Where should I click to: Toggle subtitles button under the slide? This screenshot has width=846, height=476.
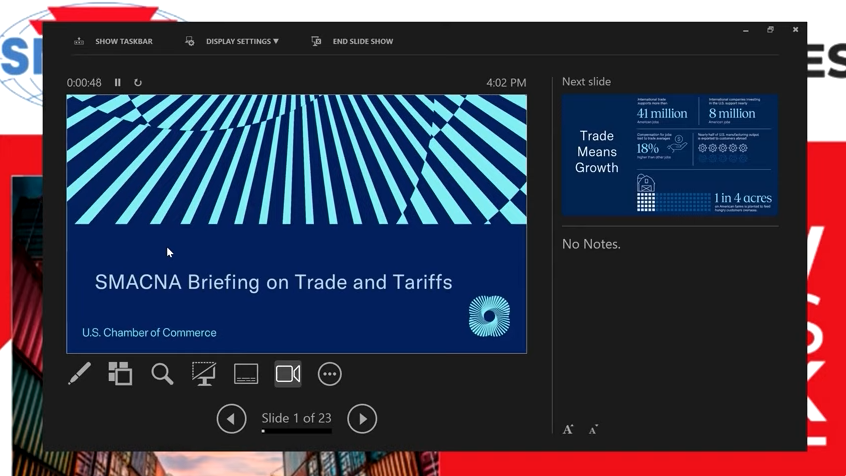pos(246,373)
